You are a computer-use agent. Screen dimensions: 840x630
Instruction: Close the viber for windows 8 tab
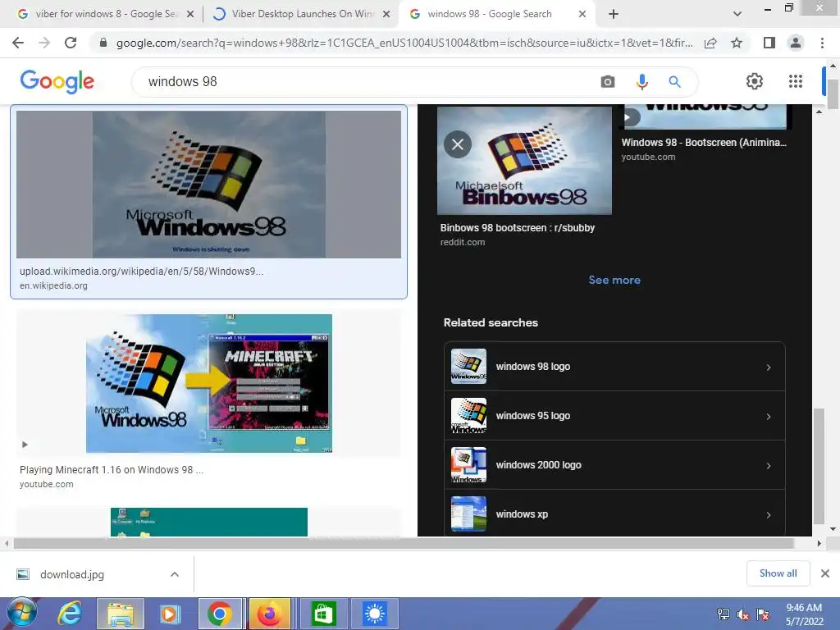click(189, 15)
